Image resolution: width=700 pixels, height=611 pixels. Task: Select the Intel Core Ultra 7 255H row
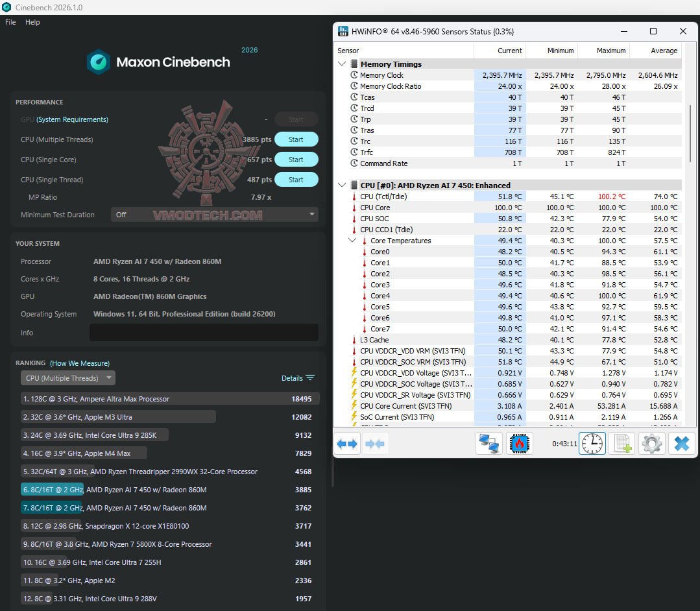click(x=170, y=562)
